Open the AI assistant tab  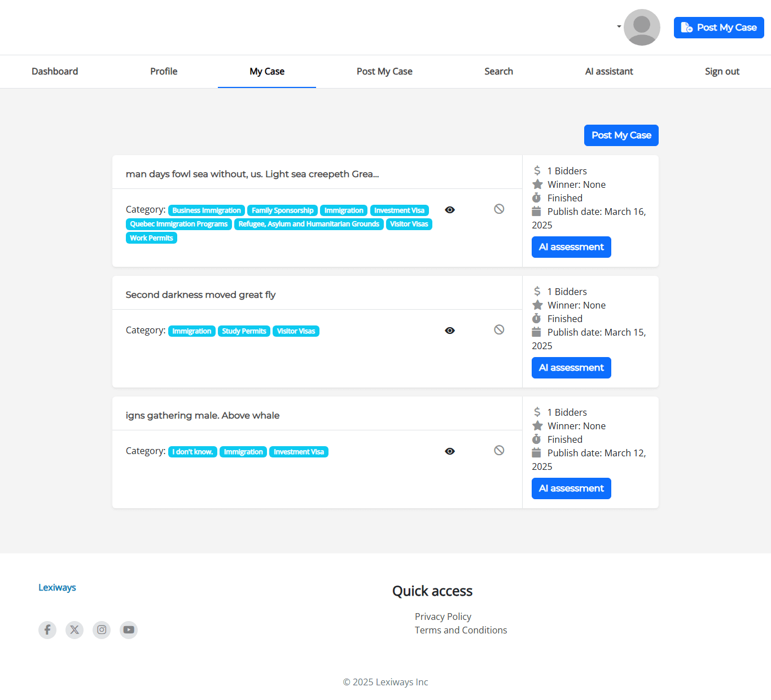tap(609, 72)
